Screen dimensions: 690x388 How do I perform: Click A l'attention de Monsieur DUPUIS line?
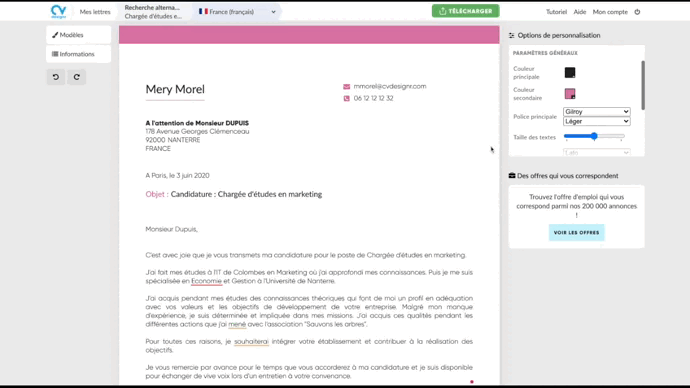197,123
